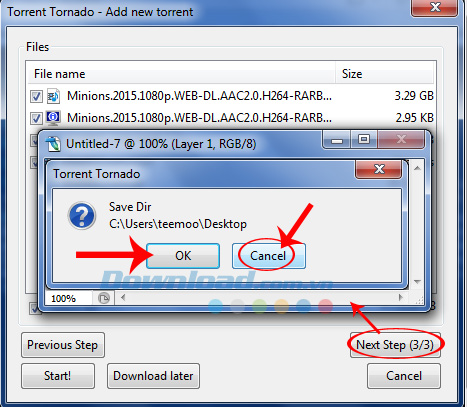Maximize the Untitled-7 window
467x407 pixels.
[364, 139]
